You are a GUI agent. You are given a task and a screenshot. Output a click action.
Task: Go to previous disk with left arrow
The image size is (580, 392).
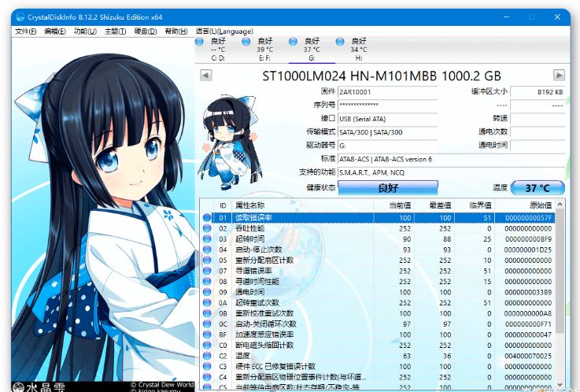206,76
